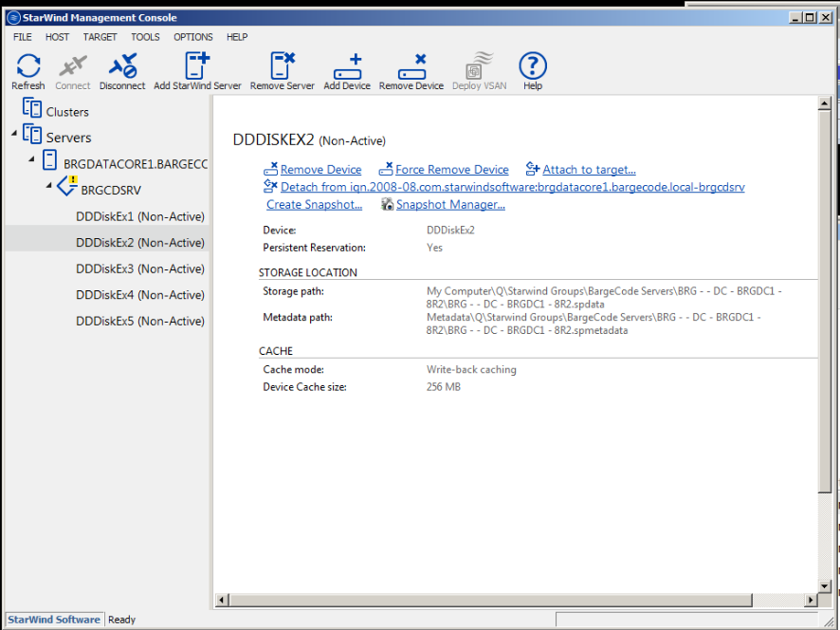Click the Create Snapshot link
The height and width of the screenshot is (630, 840).
[x=315, y=204]
